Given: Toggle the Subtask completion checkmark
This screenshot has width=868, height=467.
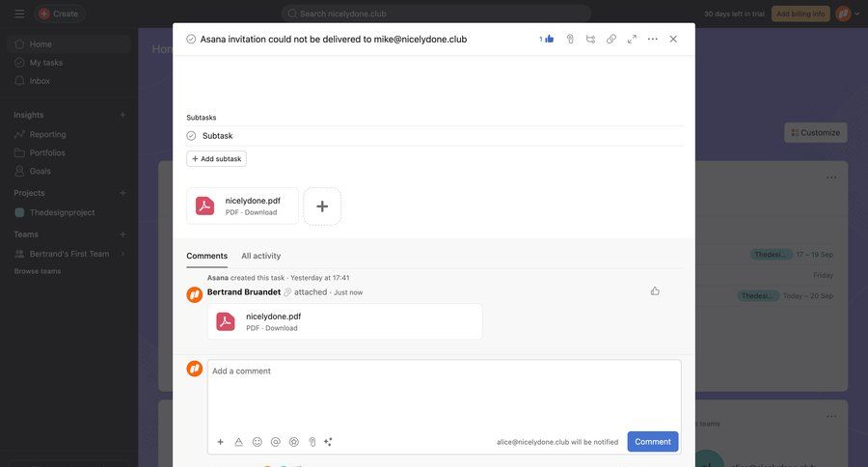Looking at the screenshot, I should [191, 136].
